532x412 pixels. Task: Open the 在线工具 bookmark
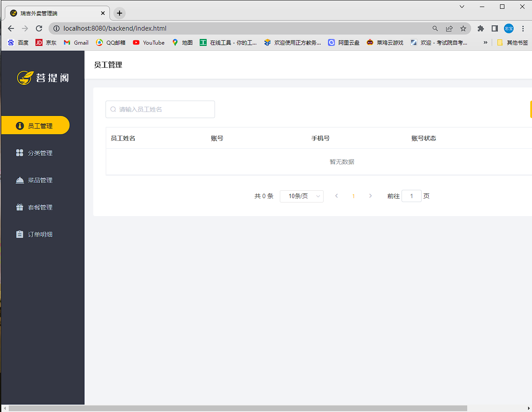point(229,42)
